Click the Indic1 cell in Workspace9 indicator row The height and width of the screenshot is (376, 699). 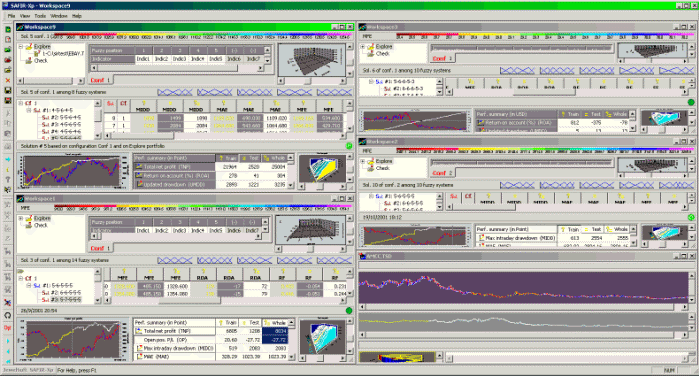144,59
